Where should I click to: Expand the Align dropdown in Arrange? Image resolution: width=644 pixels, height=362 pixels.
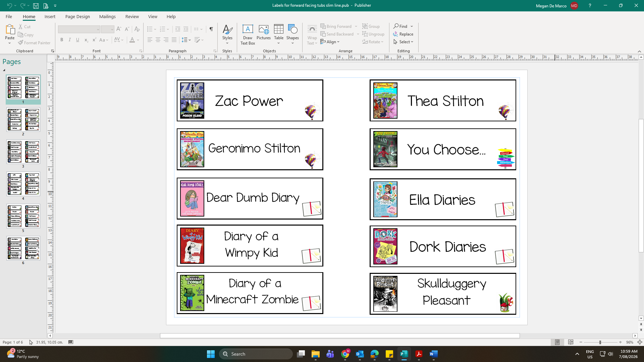(x=330, y=42)
